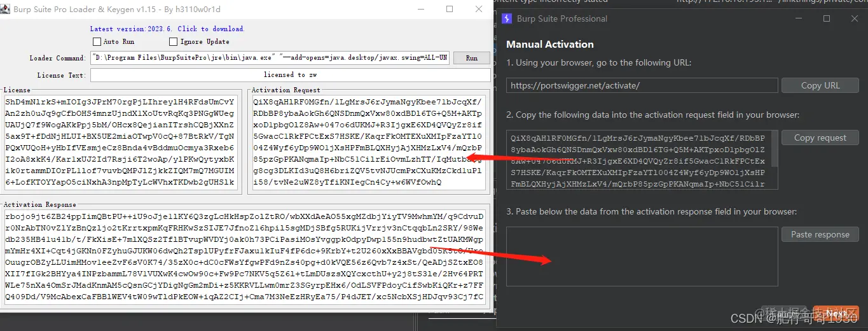Click inside the License text area
Screen dimensions: 868x331
120,143
